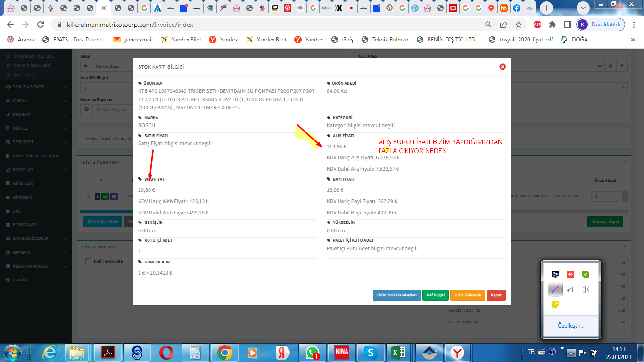Screen dimensions: 644x362
Task: Click the blue info icon in invoice row
Action: [x=98, y=196]
